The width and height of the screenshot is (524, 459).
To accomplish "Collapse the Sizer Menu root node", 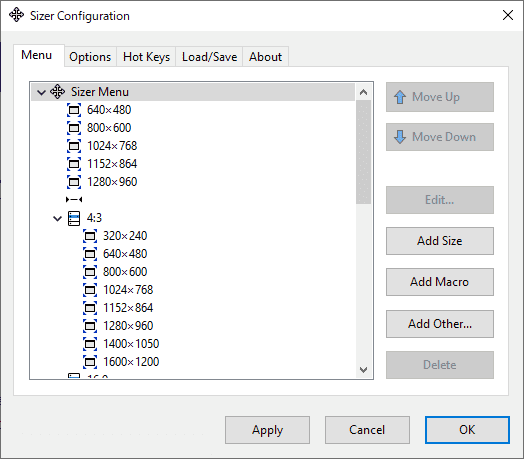I will coord(41,92).
